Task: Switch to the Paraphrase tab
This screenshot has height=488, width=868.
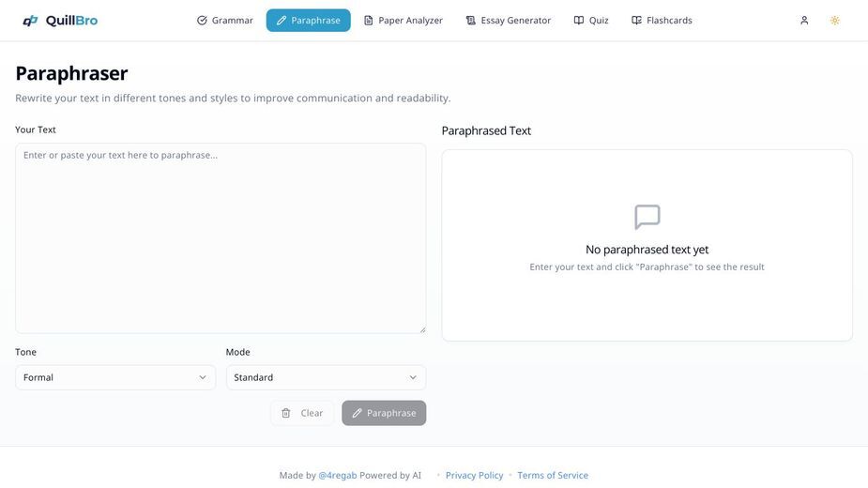Action: click(309, 21)
